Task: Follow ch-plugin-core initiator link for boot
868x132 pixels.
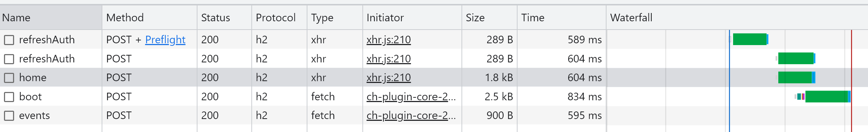Action: point(411,97)
